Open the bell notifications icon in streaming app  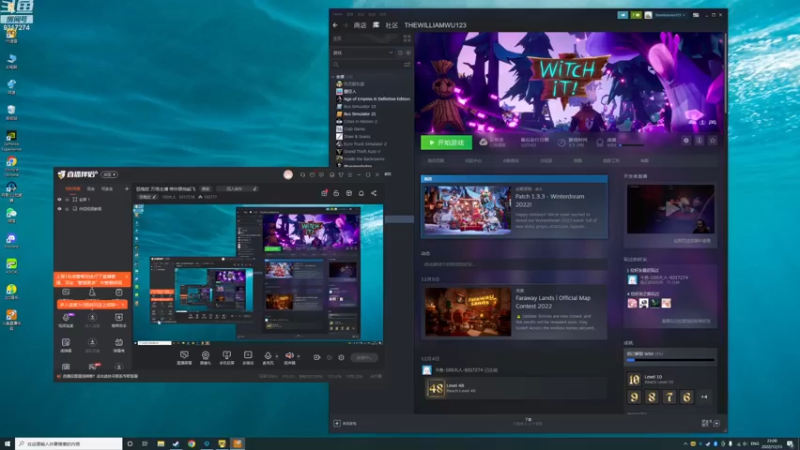click(x=361, y=193)
